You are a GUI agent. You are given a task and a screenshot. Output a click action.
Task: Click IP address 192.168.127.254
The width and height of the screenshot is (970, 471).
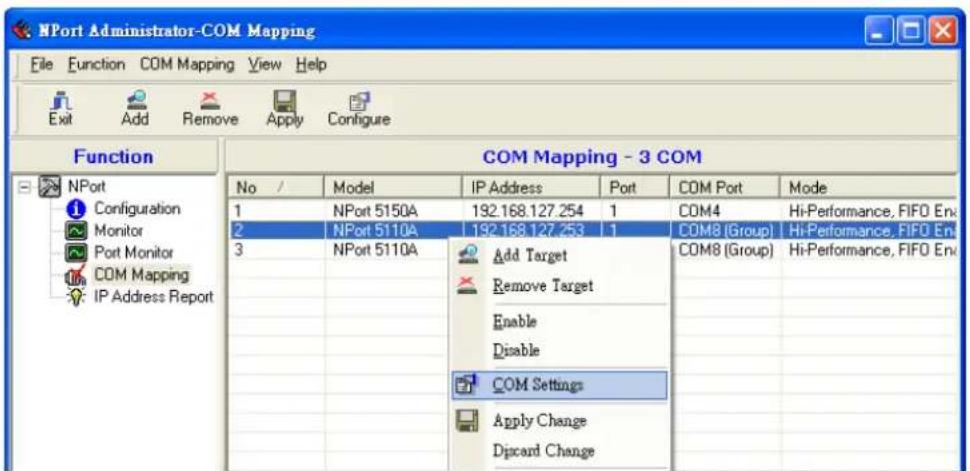tap(528, 211)
